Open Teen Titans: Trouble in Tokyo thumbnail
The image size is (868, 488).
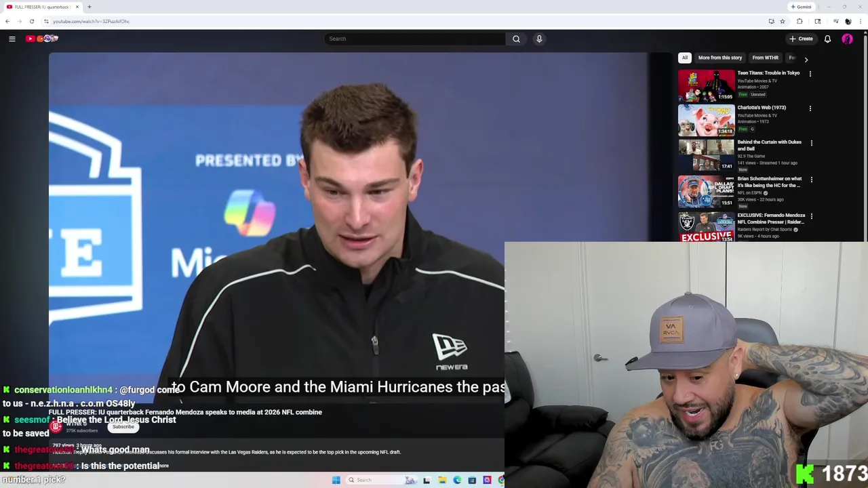click(706, 85)
